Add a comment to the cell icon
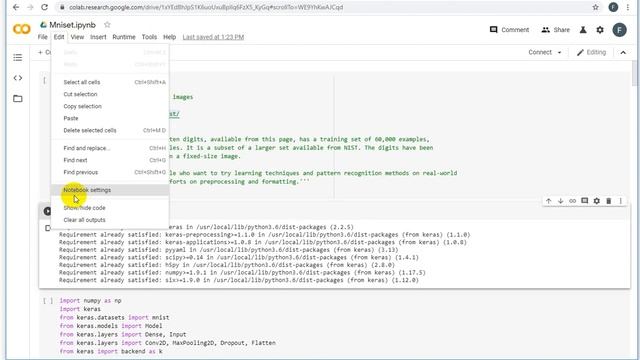 point(584,201)
